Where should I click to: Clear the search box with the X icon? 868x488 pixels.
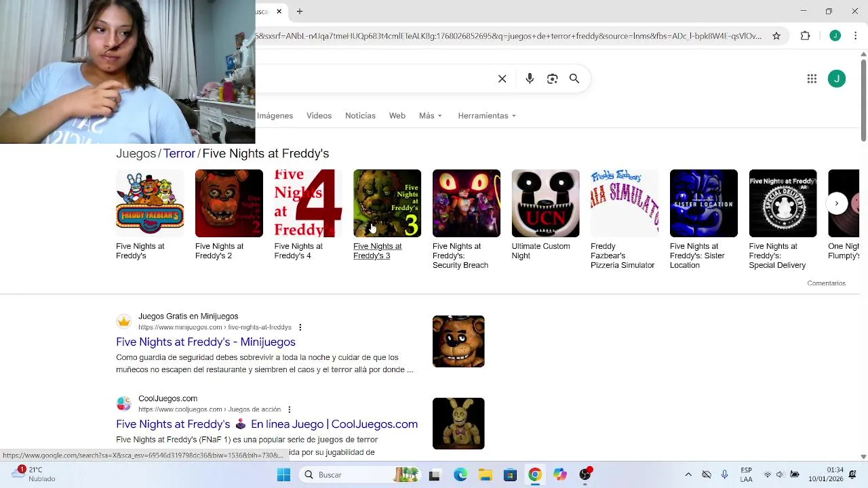[502, 79]
